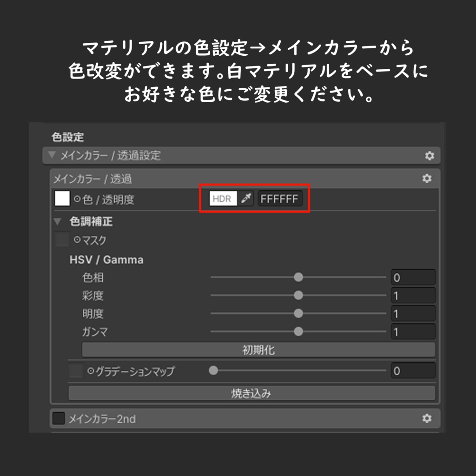Select the eyedropper tool next to HDR

coord(246,198)
